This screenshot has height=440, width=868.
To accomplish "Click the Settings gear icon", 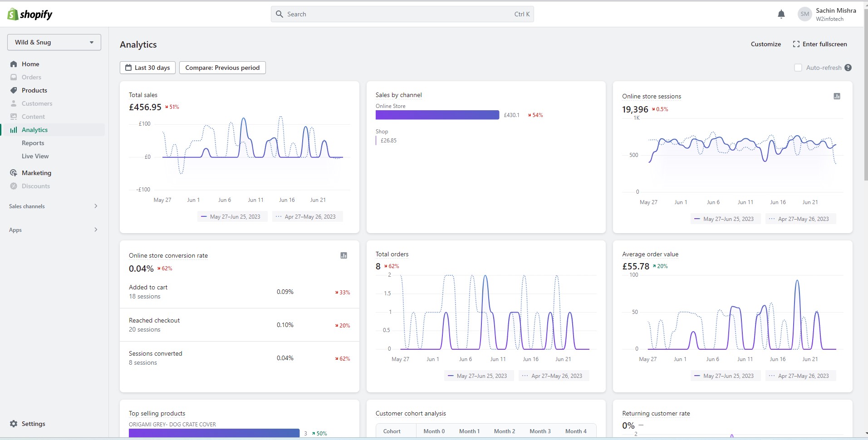I will [14, 424].
